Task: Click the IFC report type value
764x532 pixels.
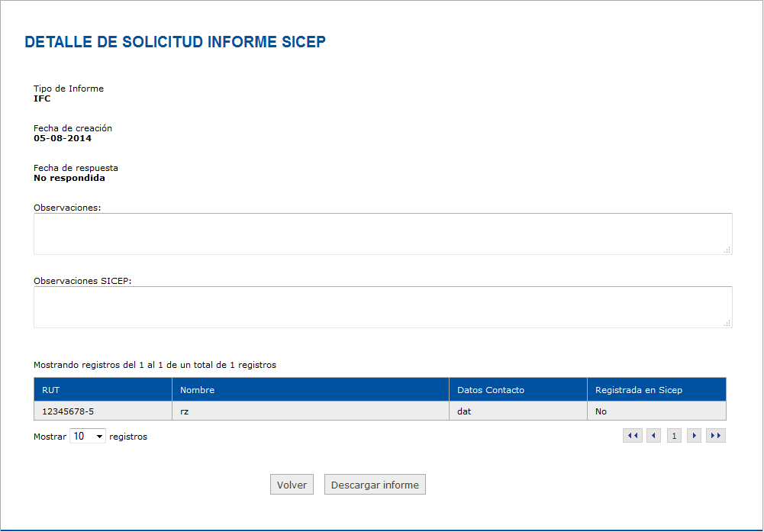Action: tap(42, 99)
